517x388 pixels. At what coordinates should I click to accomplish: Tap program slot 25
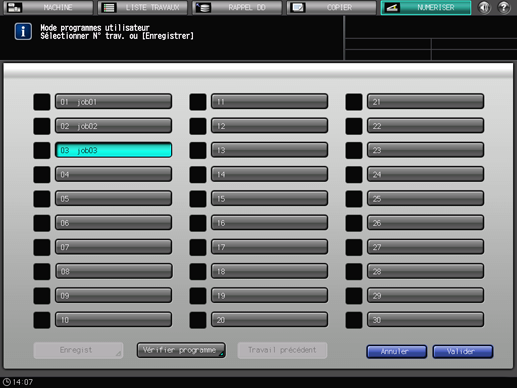[425, 199]
